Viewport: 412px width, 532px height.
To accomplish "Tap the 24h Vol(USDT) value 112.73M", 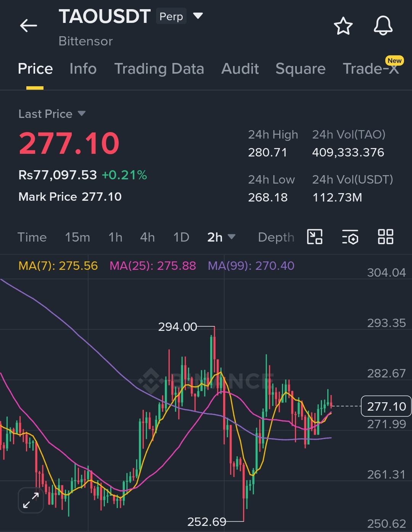I will tap(337, 197).
